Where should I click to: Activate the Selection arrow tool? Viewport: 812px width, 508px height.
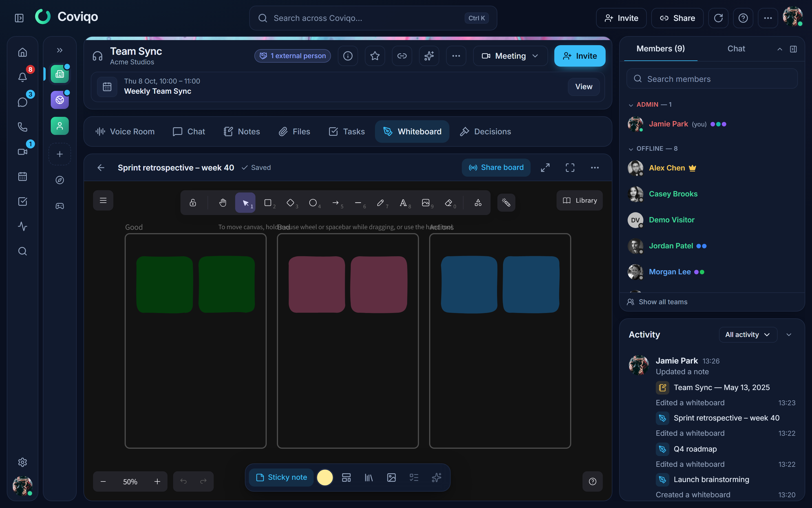(x=245, y=203)
